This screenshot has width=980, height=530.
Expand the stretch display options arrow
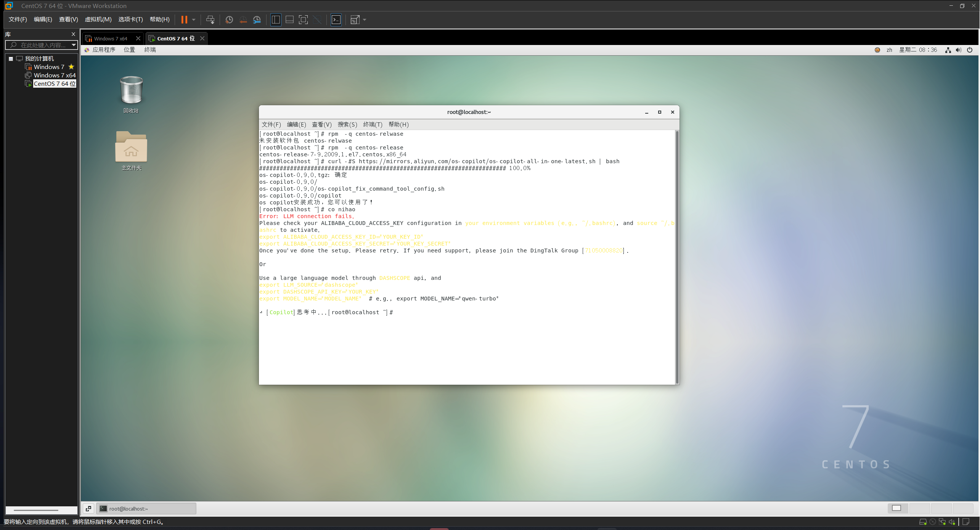tap(365, 19)
